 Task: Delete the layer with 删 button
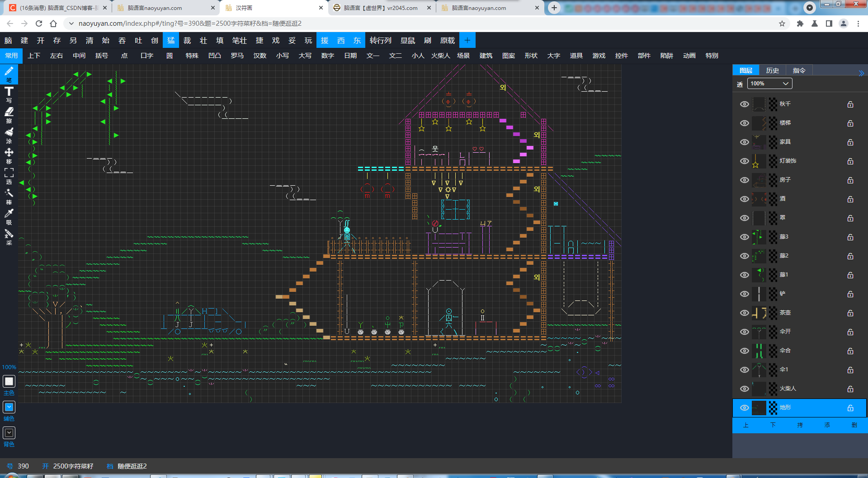[x=854, y=425]
